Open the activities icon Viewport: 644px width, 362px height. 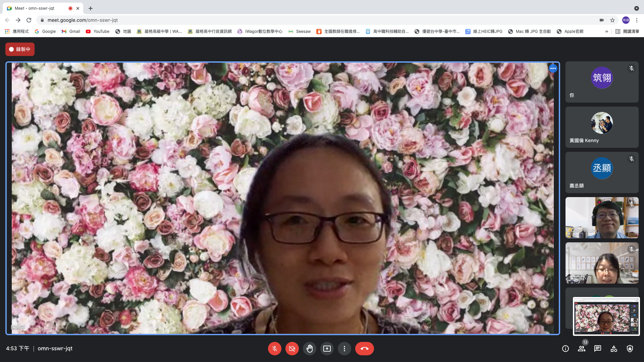pyautogui.click(x=614, y=349)
